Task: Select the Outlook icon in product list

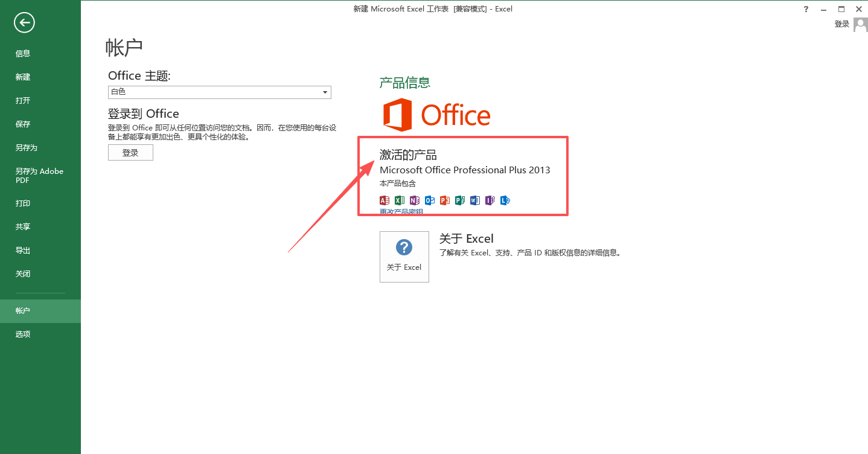Action: (x=429, y=200)
